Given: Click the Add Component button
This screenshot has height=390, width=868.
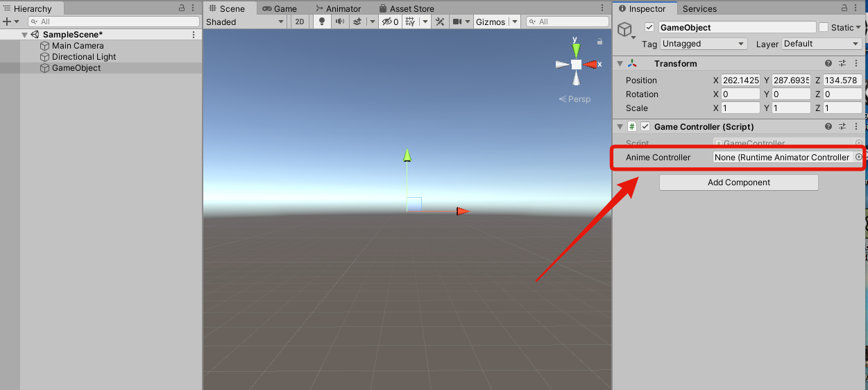Looking at the screenshot, I should (x=739, y=183).
